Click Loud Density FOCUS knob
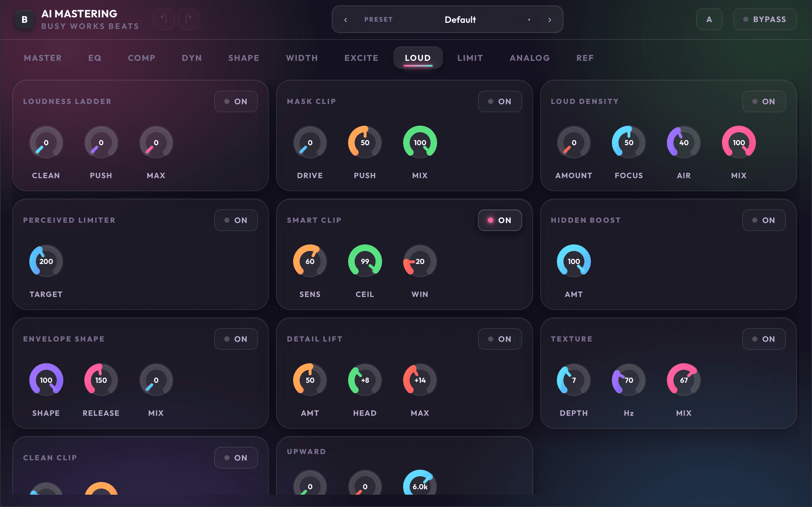The width and height of the screenshot is (812, 507). coord(629,142)
